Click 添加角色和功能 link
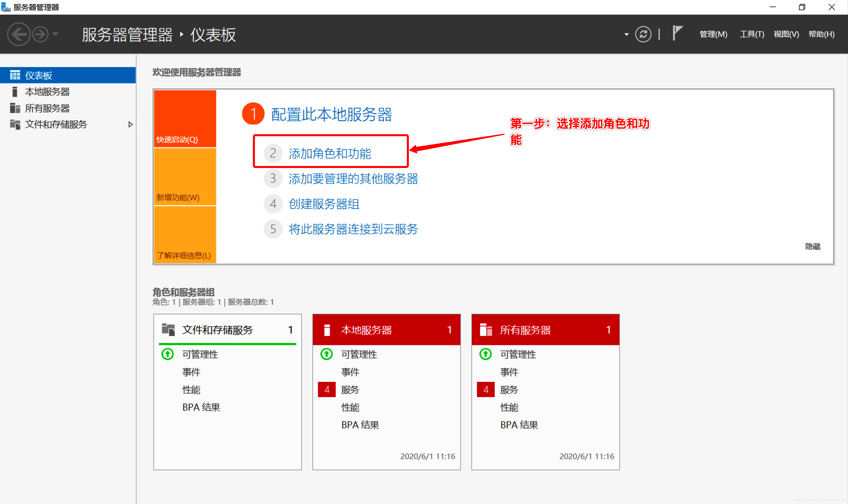Screen dimensions: 848x504 [x=330, y=153]
